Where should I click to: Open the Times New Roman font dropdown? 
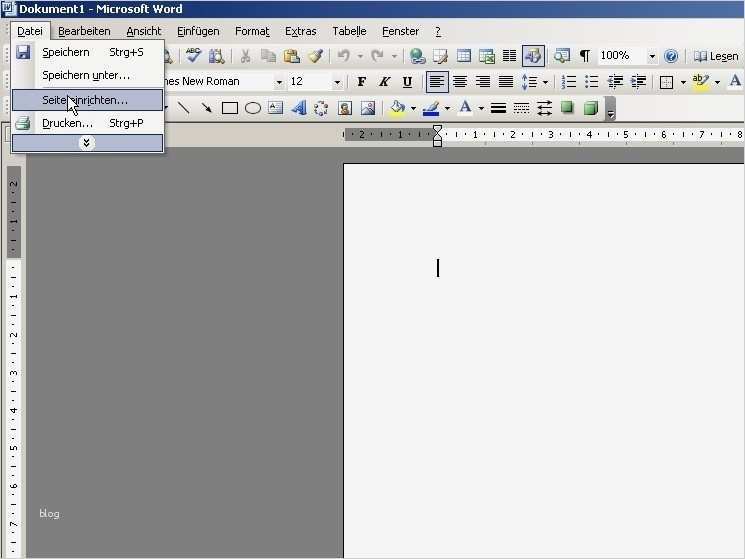point(279,82)
